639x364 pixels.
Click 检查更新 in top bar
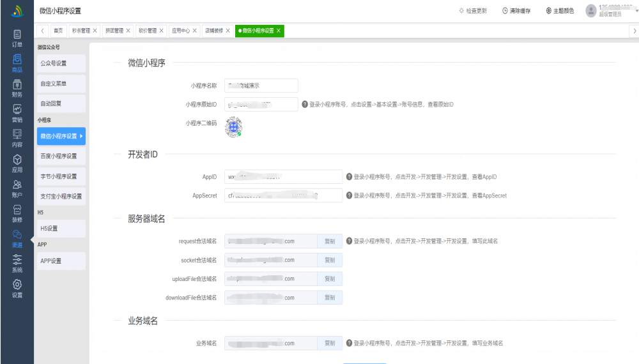click(x=473, y=11)
